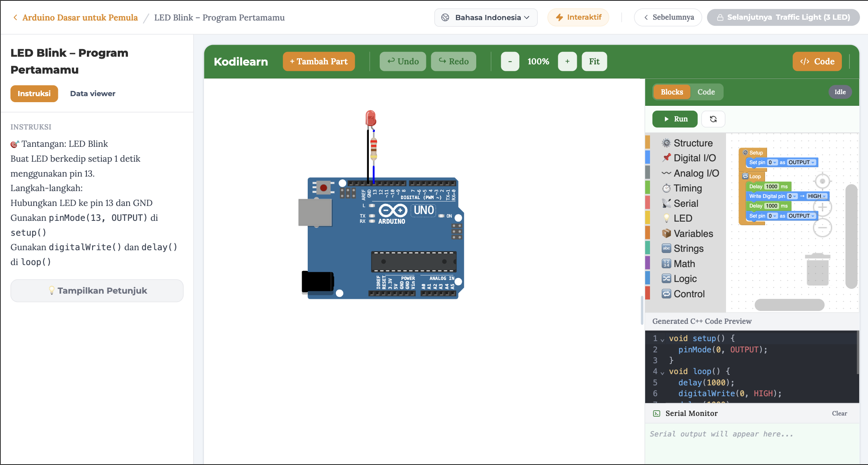Click Selanjutnya Traffic Light (3 LED) button
The width and height of the screenshot is (868, 465).
(783, 17)
